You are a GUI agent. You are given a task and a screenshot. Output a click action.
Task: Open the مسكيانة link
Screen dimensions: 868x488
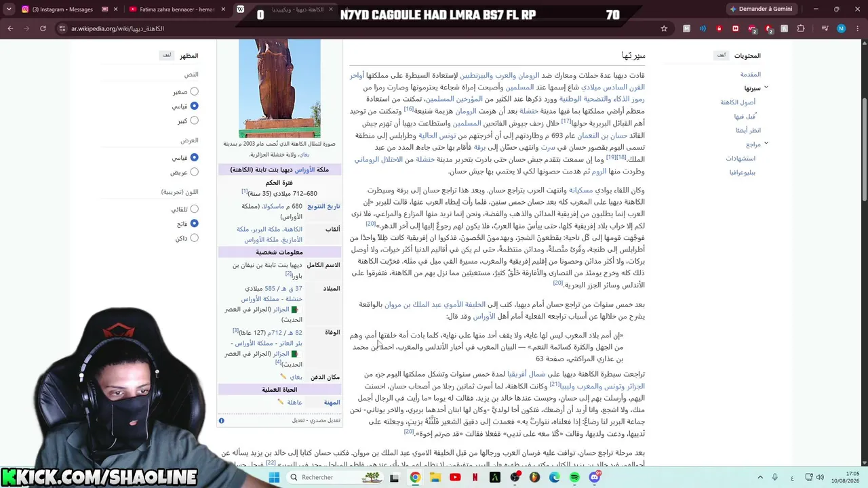click(580, 190)
